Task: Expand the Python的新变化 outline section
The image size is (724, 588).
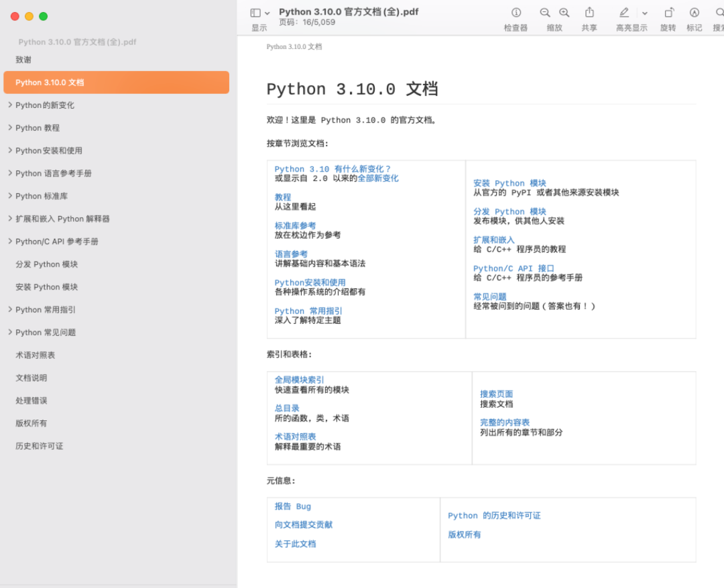Action: coord(10,105)
